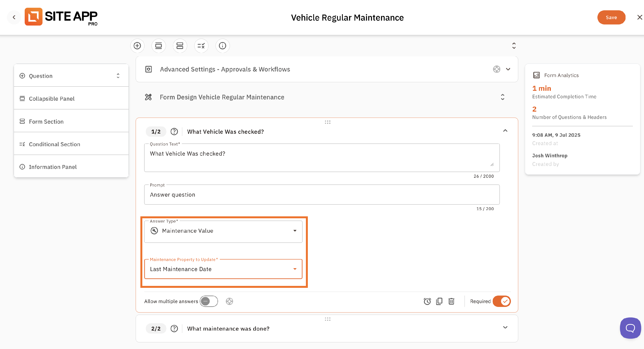Toggle the Question item up-down arrows
This screenshot has height=349, width=644.
[x=118, y=76]
